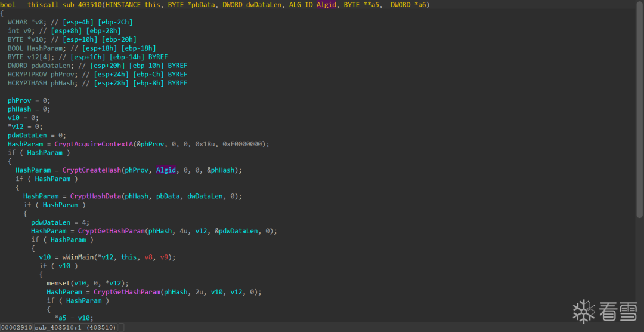Click highlighted Algid in the CryptCreateHash arguments

[166, 170]
